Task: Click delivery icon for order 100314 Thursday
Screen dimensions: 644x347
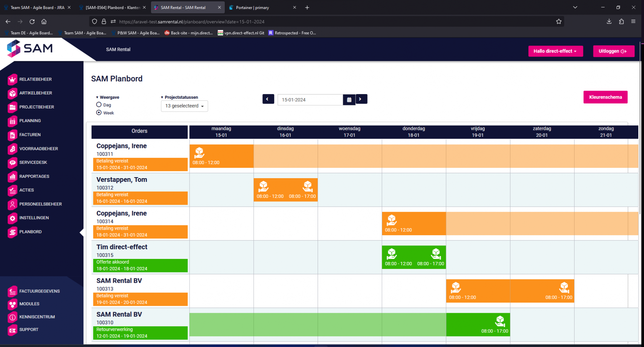Action: tap(392, 220)
